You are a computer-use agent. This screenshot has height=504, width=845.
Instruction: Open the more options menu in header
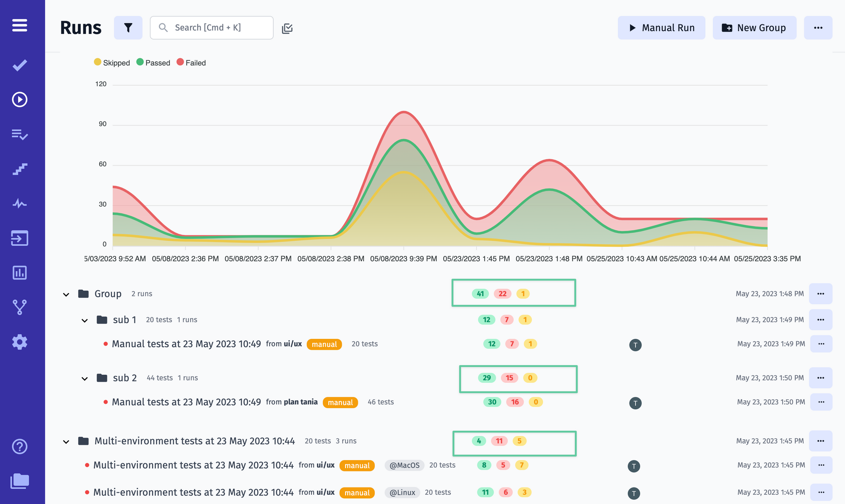coord(818,28)
